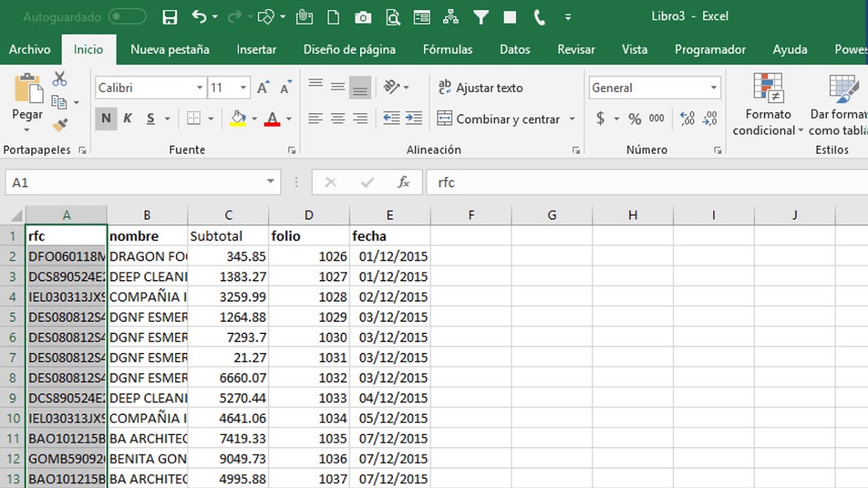Align text to middle of cell
Screen dimensions: 868x488
(338, 86)
